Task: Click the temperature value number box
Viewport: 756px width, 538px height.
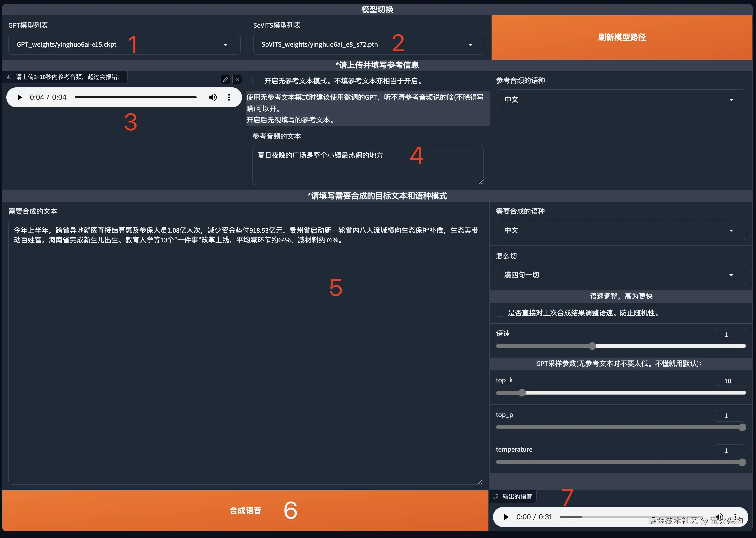Action: pyautogui.click(x=729, y=451)
